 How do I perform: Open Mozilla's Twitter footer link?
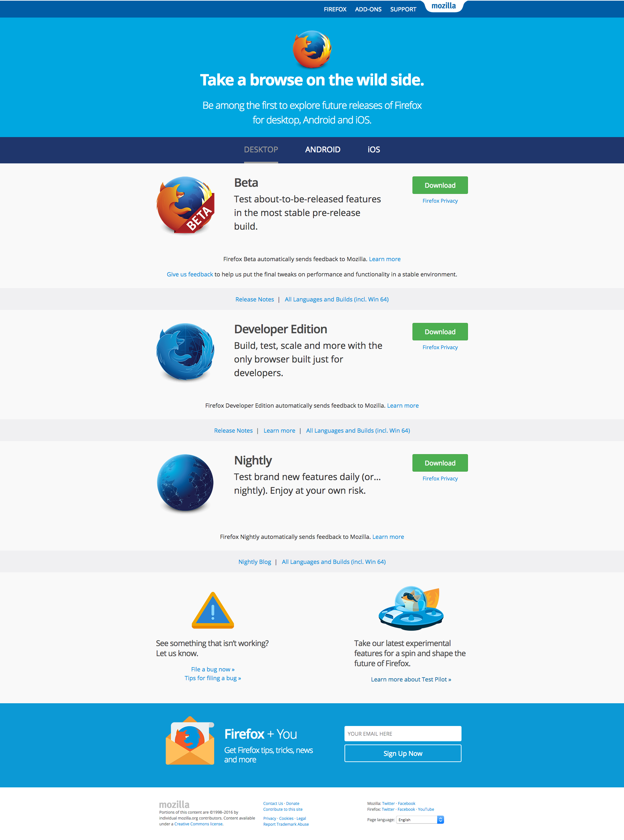point(388,803)
